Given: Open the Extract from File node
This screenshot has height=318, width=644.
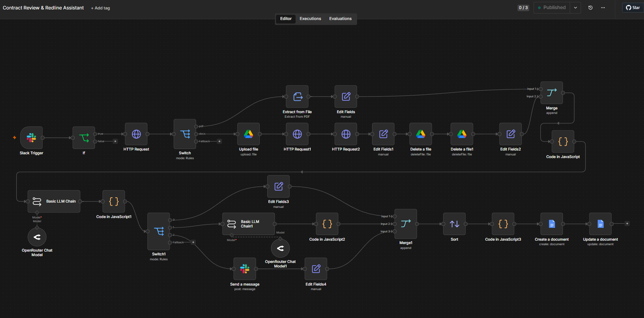Looking at the screenshot, I should [x=297, y=97].
